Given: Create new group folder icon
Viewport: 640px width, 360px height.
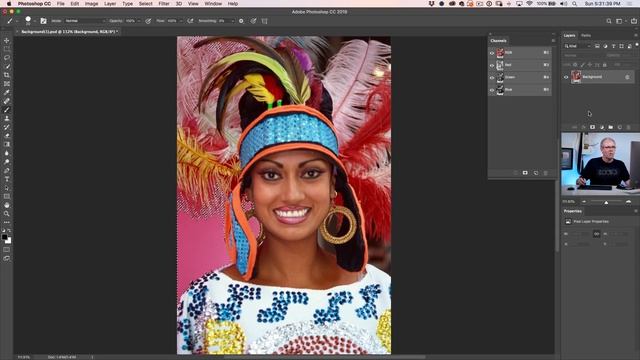Looking at the screenshot, I should coord(611,127).
